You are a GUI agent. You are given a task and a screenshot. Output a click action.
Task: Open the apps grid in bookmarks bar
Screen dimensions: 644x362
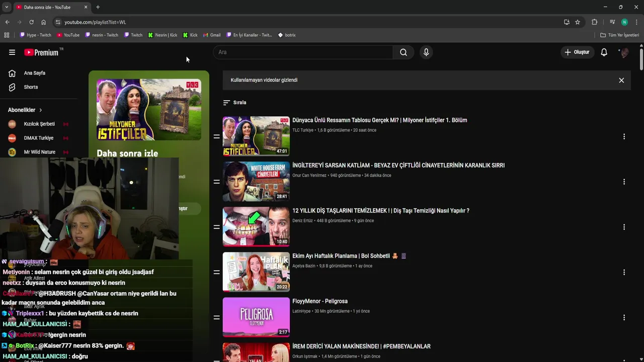7,35
